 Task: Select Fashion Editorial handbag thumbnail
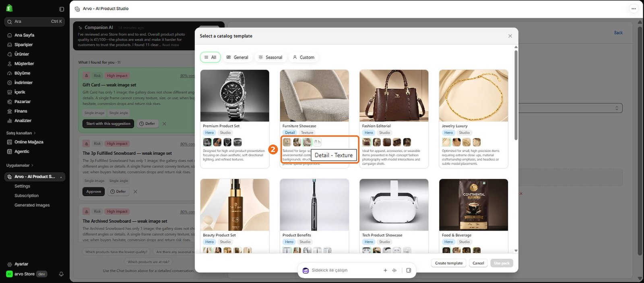(394, 96)
